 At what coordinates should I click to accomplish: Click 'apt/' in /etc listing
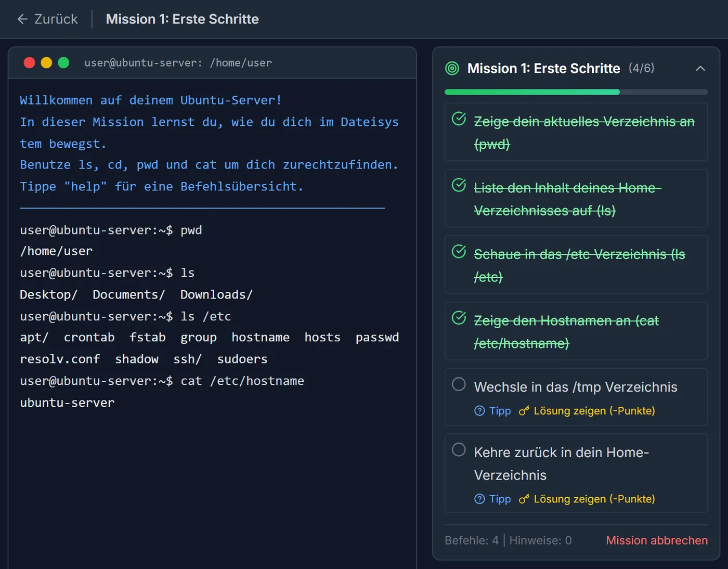[34, 338]
